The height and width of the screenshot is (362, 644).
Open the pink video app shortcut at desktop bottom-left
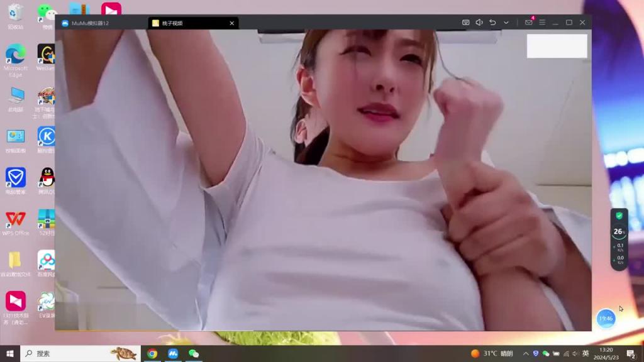pos(16,308)
